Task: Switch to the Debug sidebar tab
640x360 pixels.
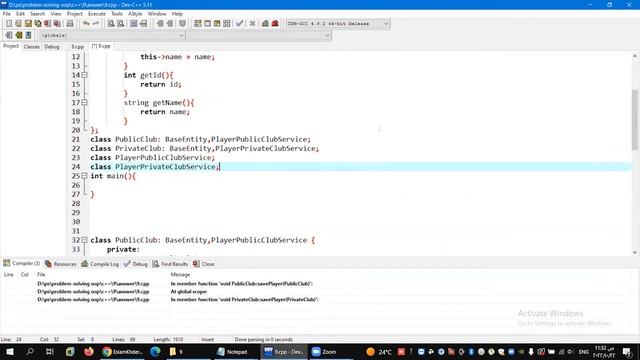Action: (x=52, y=47)
